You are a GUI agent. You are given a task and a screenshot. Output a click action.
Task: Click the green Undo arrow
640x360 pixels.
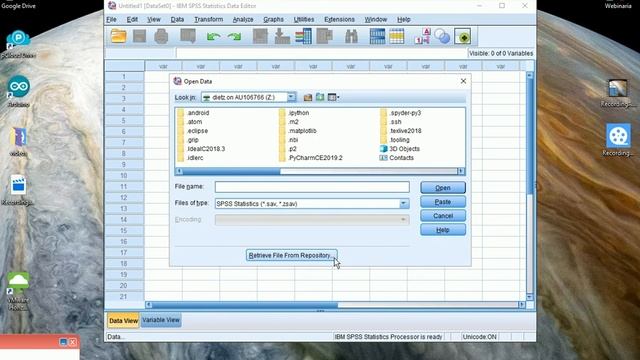point(213,37)
